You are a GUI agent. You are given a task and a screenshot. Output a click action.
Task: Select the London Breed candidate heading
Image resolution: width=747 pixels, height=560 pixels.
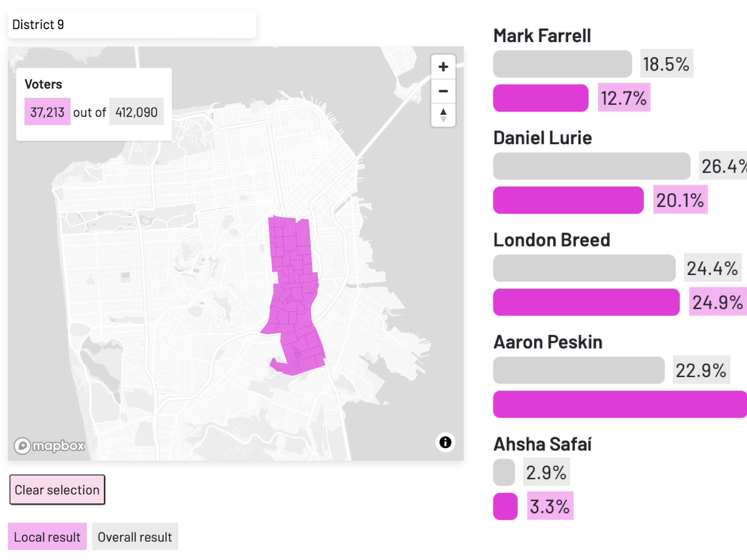pos(552,240)
